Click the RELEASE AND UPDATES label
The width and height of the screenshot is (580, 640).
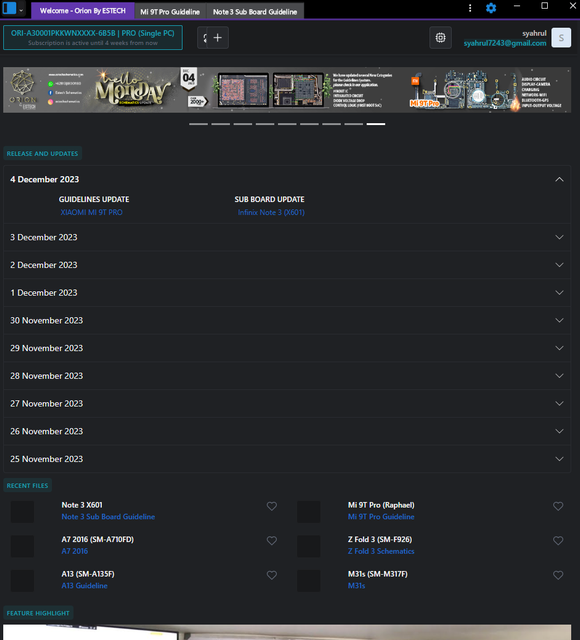(42, 153)
